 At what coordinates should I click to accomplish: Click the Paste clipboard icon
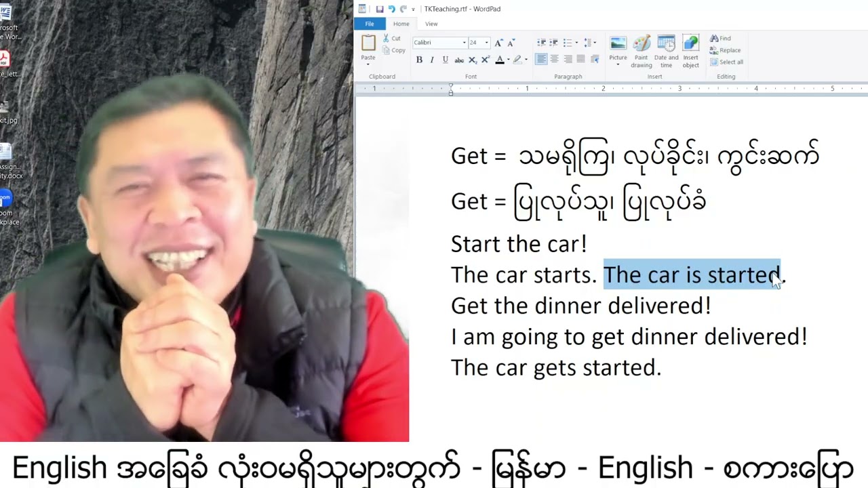pyautogui.click(x=368, y=43)
